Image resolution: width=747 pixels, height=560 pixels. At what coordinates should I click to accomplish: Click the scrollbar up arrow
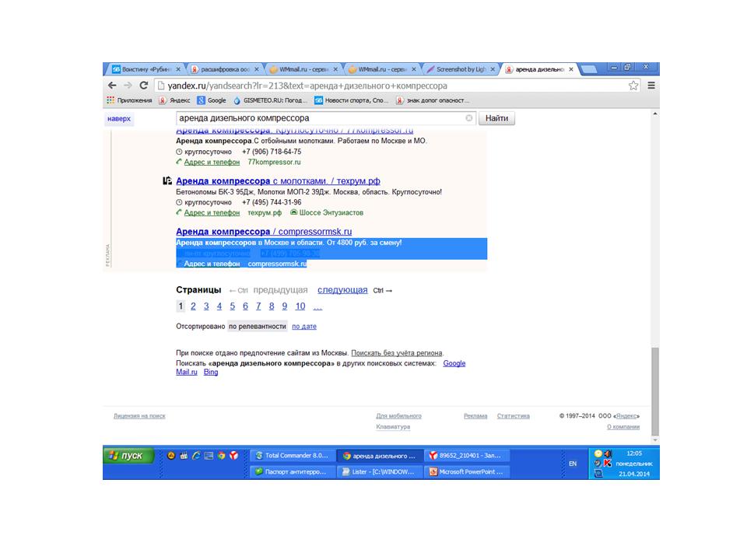[x=655, y=114]
